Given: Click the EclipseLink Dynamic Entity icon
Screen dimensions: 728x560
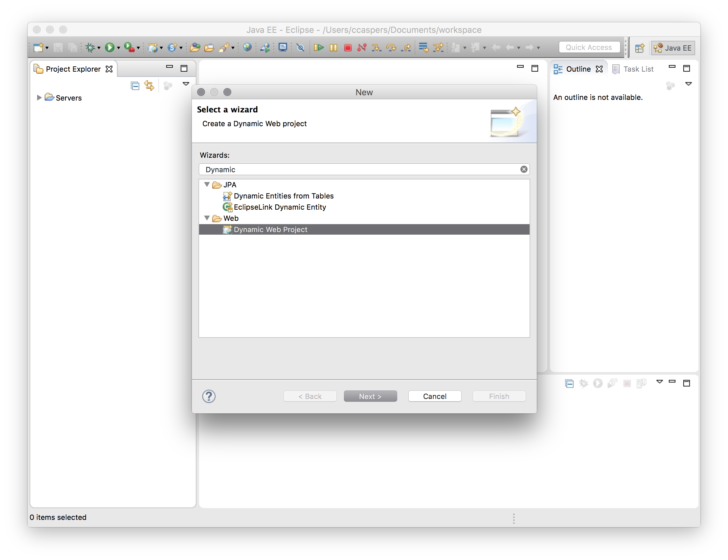Looking at the screenshot, I should 227,206.
